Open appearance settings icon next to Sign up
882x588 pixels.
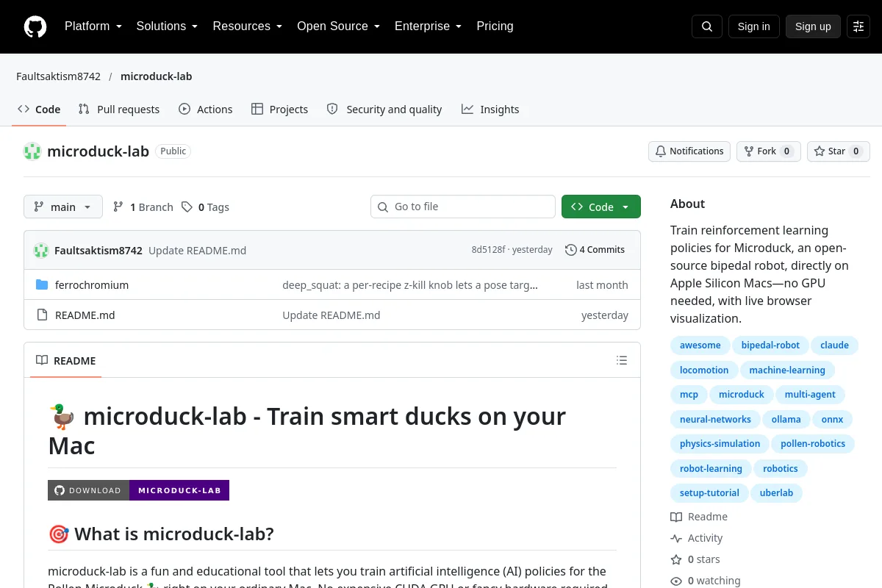858,26
